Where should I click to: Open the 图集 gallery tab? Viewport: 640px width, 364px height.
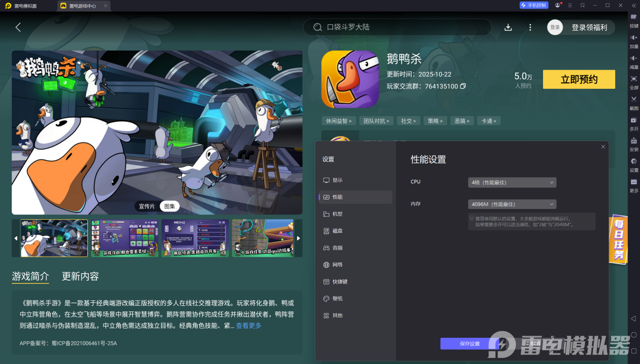click(x=169, y=206)
